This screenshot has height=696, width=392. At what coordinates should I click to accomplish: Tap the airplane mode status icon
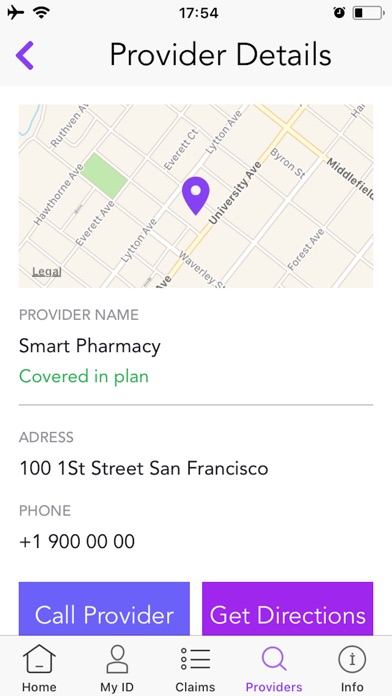tap(16, 13)
